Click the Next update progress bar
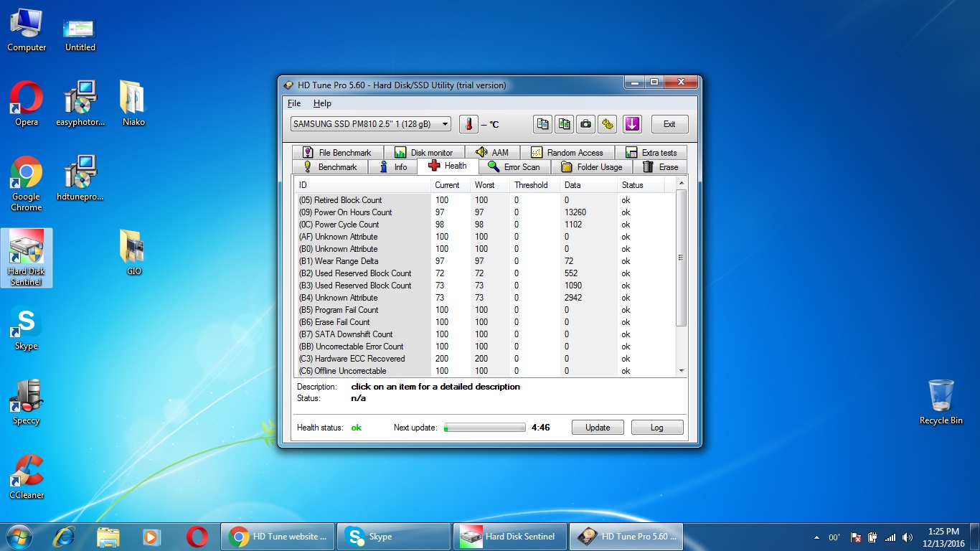 point(485,428)
